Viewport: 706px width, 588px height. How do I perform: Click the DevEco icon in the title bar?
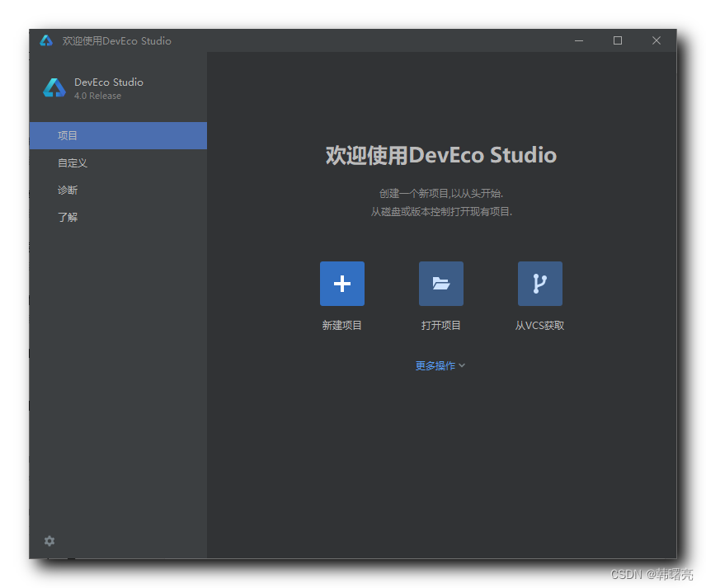(x=46, y=41)
